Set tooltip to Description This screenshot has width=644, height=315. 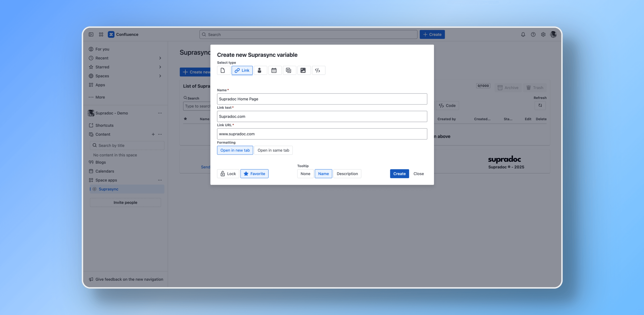point(347,174)
